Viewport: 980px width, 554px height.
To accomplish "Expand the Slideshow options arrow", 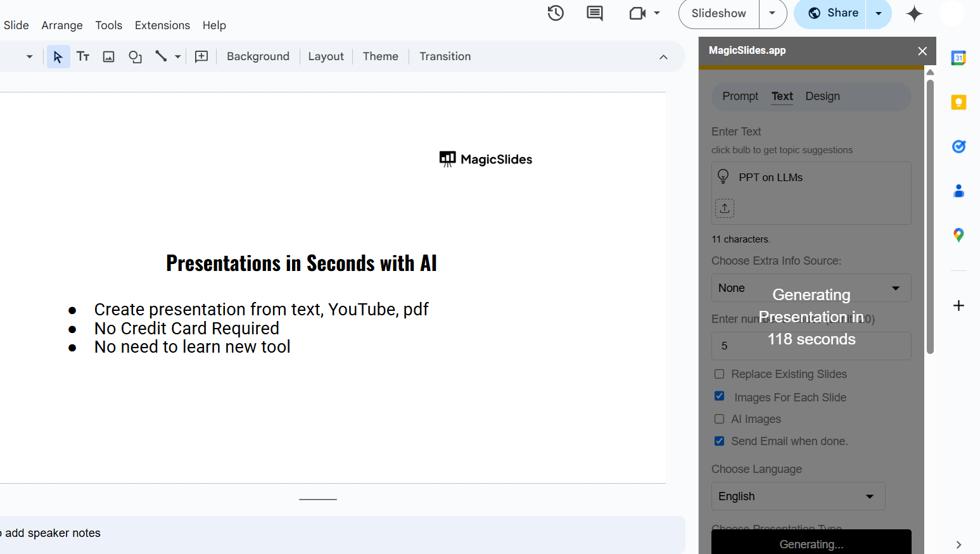I will pos(772,13).
